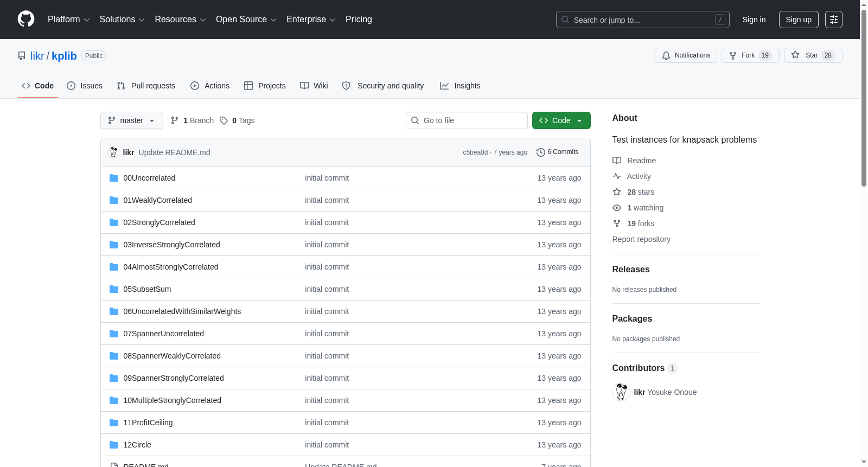
Task: Open the Packages heading link
Action: pos(632,318)
